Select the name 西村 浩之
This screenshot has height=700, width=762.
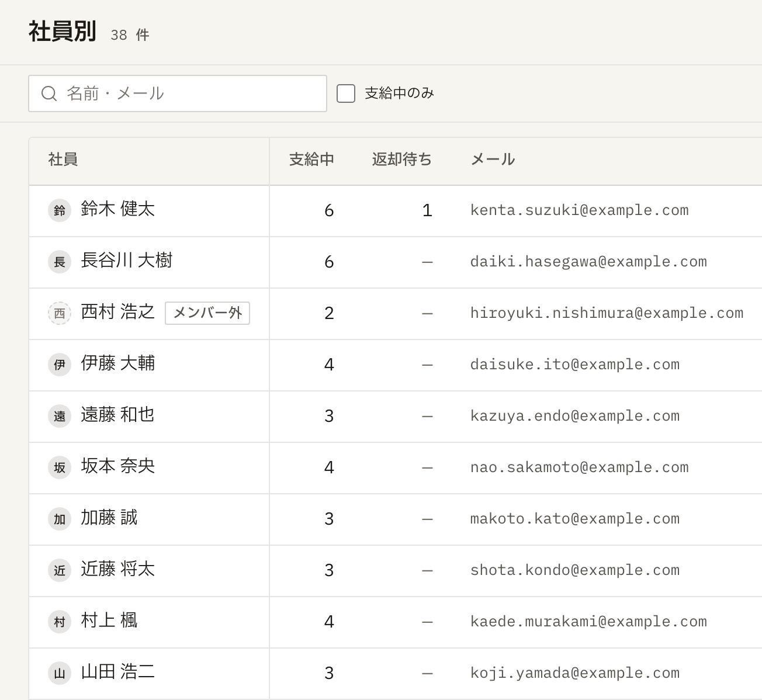click(x=118, y=312)
